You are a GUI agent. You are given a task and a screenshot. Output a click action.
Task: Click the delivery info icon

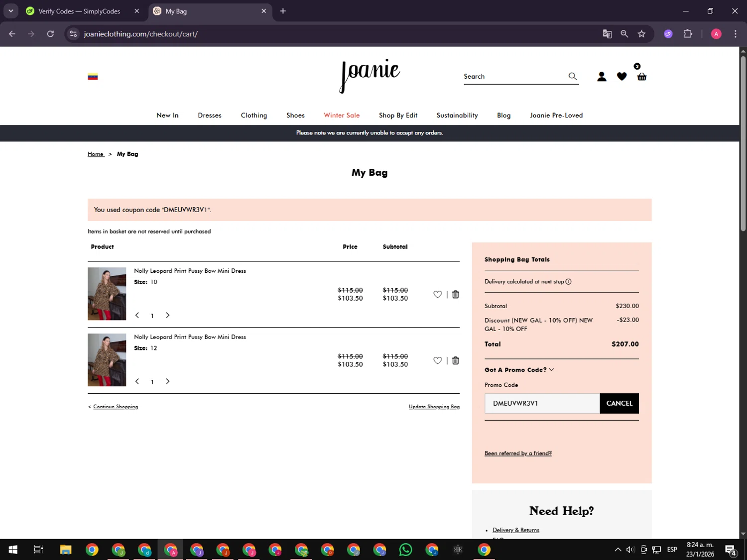click(x=568, y=282)
